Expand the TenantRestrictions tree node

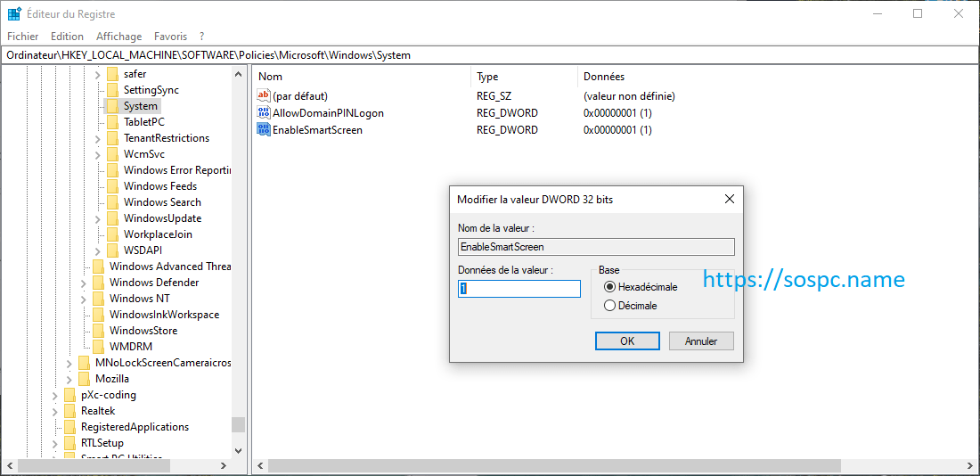coord(97,138)
